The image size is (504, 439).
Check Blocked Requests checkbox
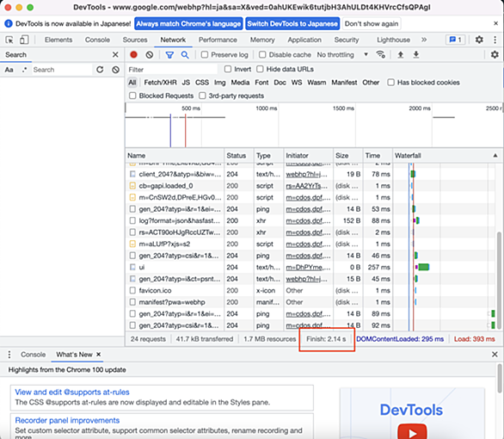click(x=132, y=96)
